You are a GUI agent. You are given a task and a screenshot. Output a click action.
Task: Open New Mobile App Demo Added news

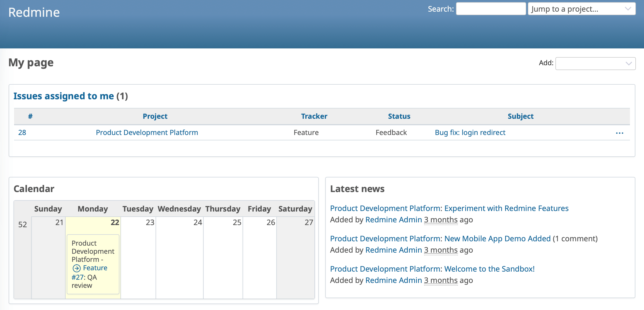pos(440,239)
